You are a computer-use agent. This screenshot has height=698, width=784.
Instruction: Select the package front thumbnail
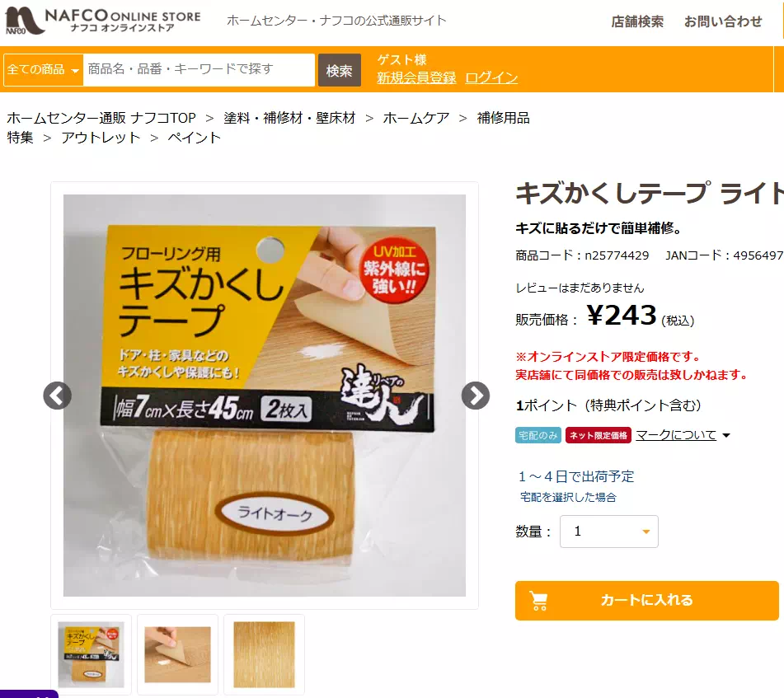pos(91,654)
